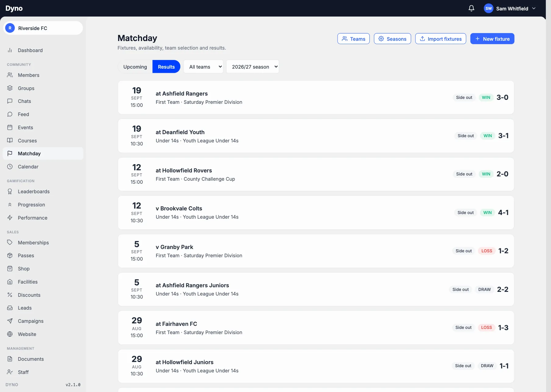551x392 pixels.
Task: Open the Seasons settings button
Action: click(x=392, y=39)
